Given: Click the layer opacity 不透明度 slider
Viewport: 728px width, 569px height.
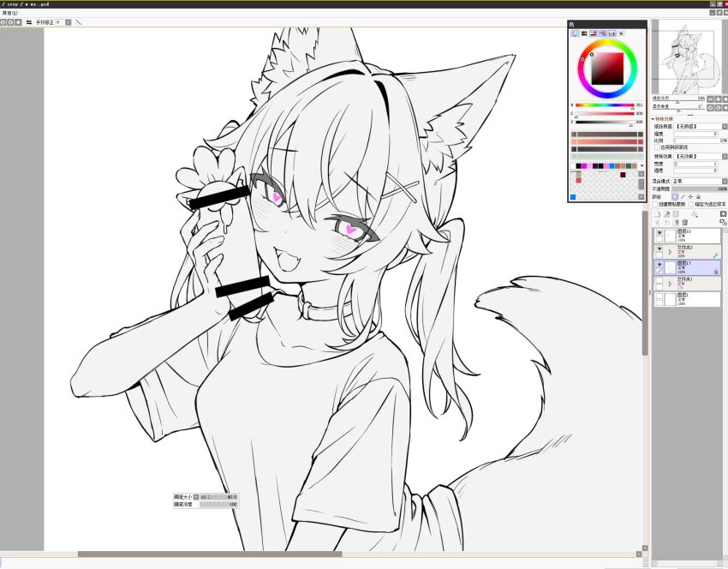Looking at the screenshot, I should [x=699, y=189].
